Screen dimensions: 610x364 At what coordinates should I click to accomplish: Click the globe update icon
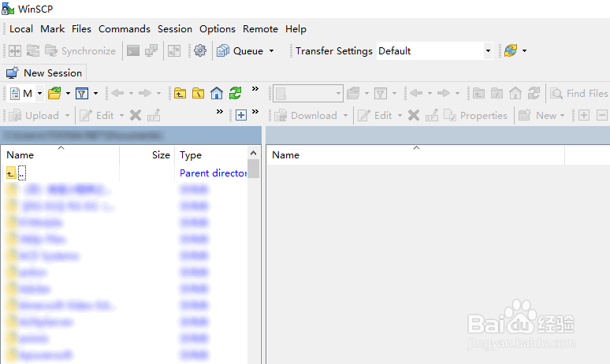click(511, 50)
